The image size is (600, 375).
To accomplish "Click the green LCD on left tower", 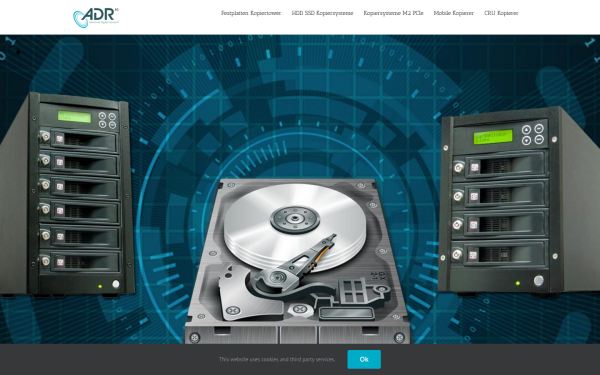I will [x=75, y=117].
